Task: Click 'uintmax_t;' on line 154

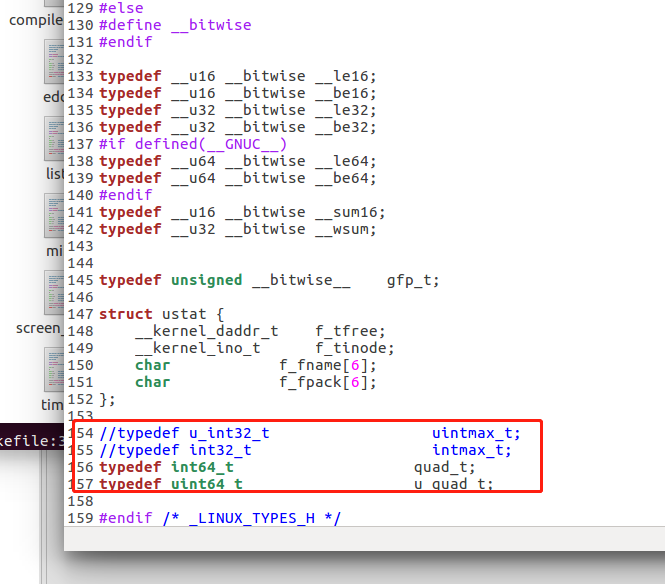Action: pyautogui.click(x=476, y=433)
